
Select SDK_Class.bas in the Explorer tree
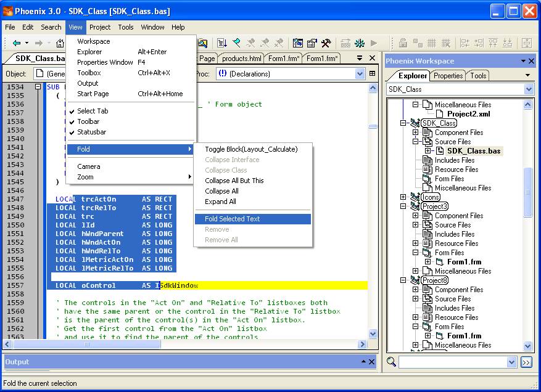click(x=474, y=151)
